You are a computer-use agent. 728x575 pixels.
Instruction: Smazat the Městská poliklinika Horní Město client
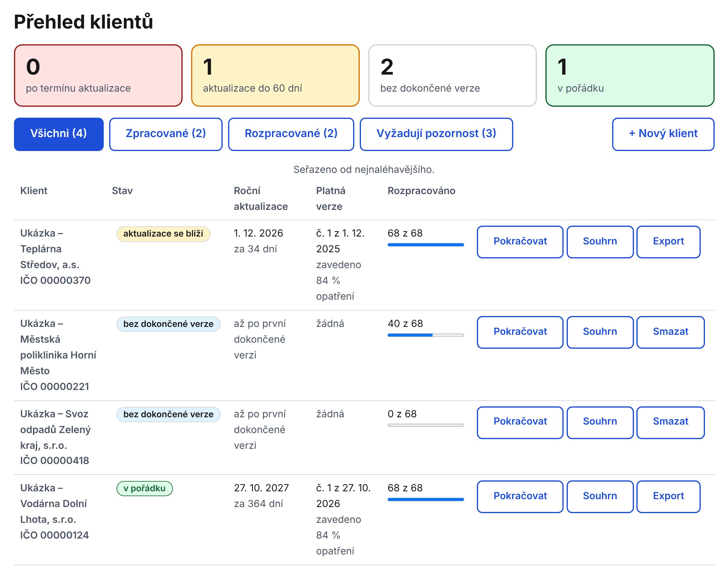[670, 332]
